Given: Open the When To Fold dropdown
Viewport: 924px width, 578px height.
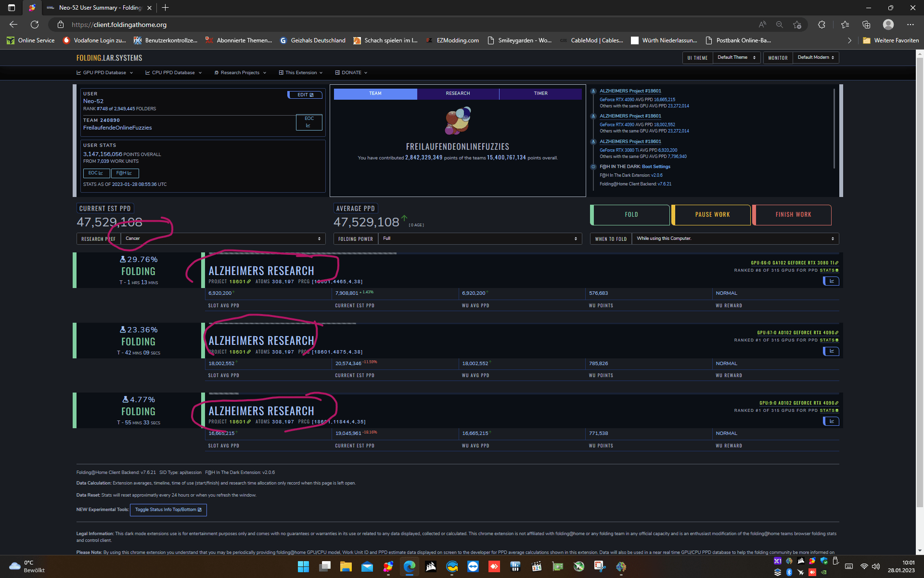Looking at the screenshot, I should pyautogui.click(x=735, y=238).
